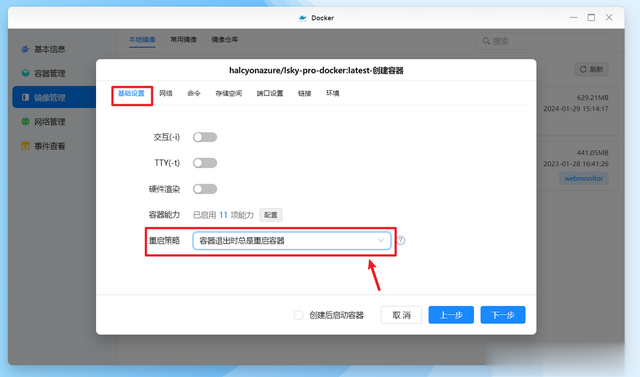The height and width of the screenshot is (377, 640).
Task: Click the search magnifier icon
Action: [486, 41]
